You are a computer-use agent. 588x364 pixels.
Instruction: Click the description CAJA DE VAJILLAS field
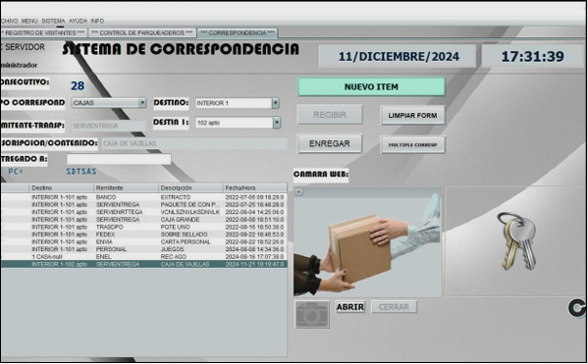[x=194, y=143]
